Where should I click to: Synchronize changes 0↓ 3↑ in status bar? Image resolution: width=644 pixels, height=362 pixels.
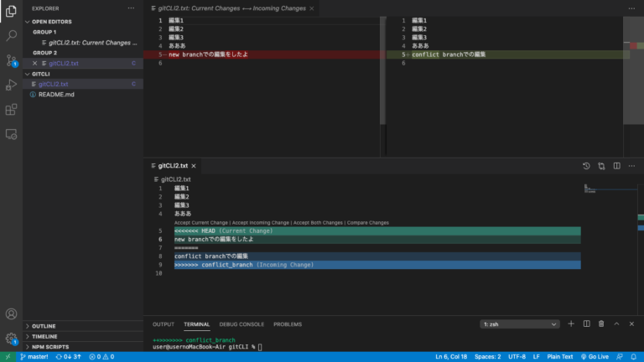(x=69, y=357)
